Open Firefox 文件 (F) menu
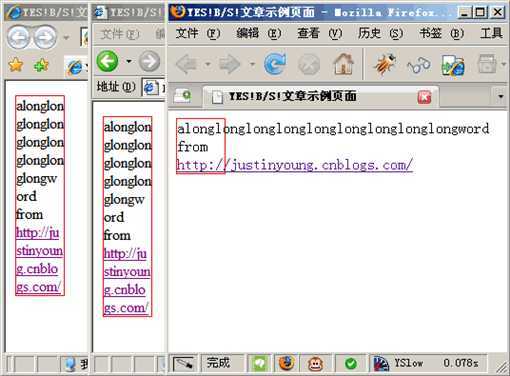510x376 pixels. 198,33
